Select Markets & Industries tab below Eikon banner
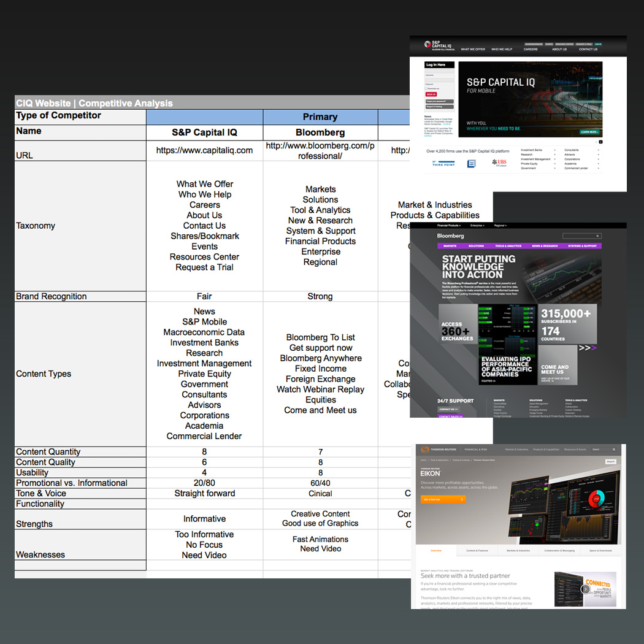 point(518,550)
